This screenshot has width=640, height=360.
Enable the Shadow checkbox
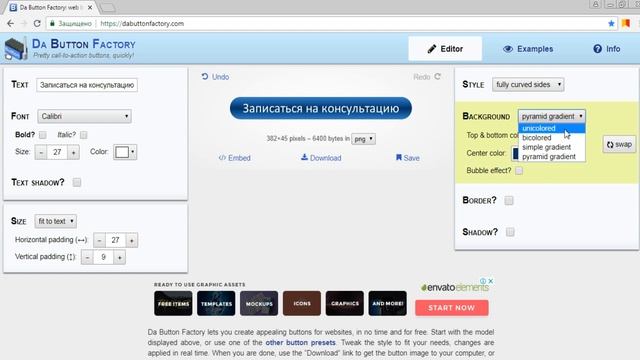510,232
